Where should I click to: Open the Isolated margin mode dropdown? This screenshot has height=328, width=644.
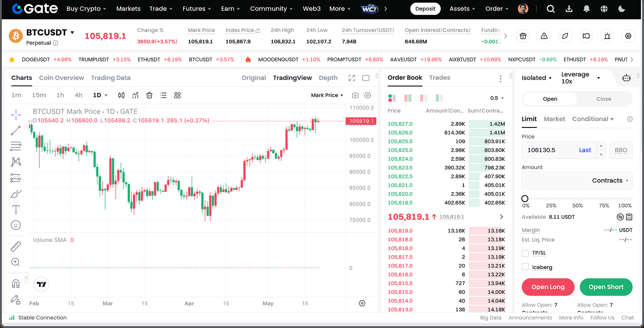(x=537, y=78)
